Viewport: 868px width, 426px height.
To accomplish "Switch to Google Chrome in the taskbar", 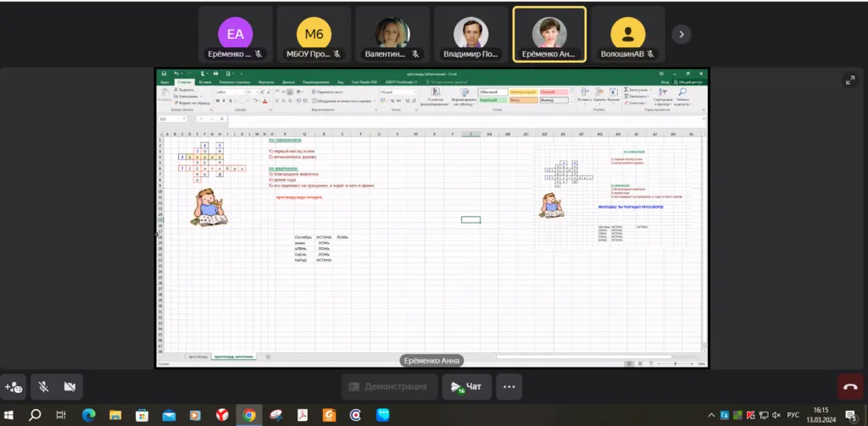I will point(249,415).
